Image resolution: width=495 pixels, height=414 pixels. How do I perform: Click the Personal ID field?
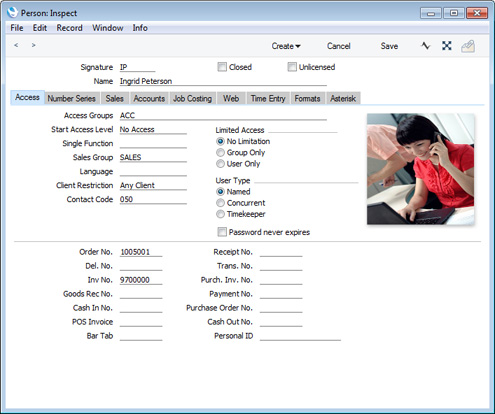[300, 336]
